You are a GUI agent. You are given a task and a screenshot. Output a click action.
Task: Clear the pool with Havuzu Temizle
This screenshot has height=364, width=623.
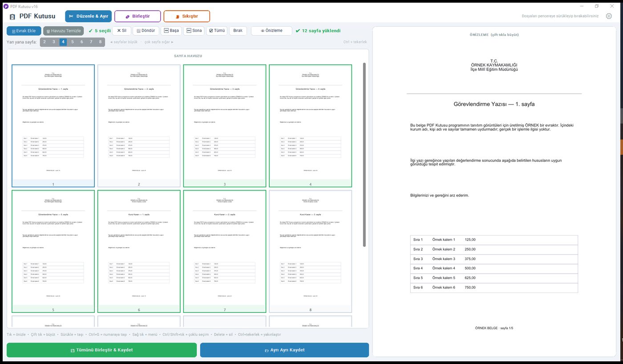coord(64,31)
